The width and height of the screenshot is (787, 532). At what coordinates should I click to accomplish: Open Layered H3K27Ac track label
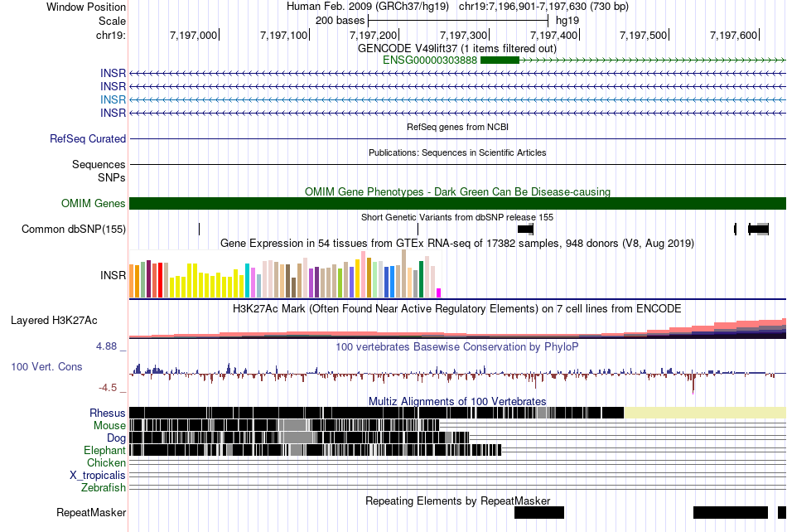(x=54, y=320)
